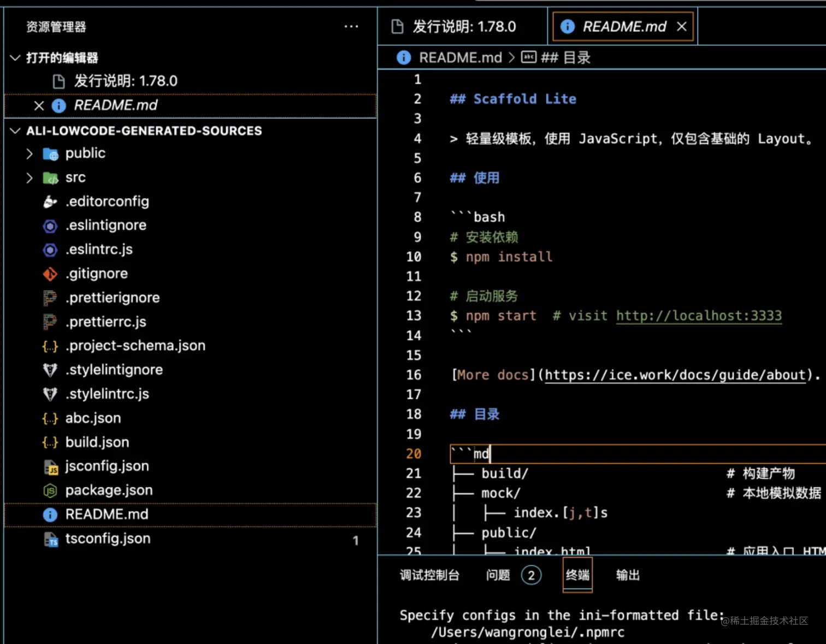Viewport: 826px width, 644px height.
Task: Click the '$ npm install' line
Action: 501,257
